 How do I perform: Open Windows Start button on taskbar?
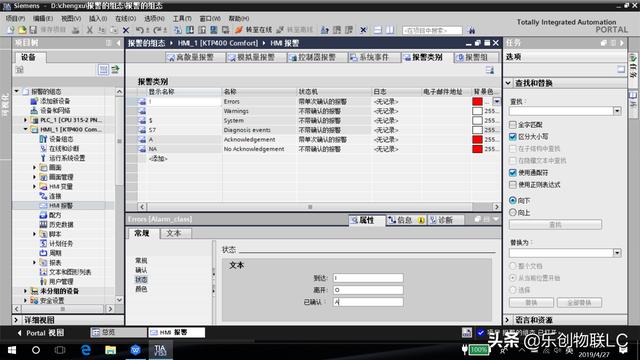point(12,350)
